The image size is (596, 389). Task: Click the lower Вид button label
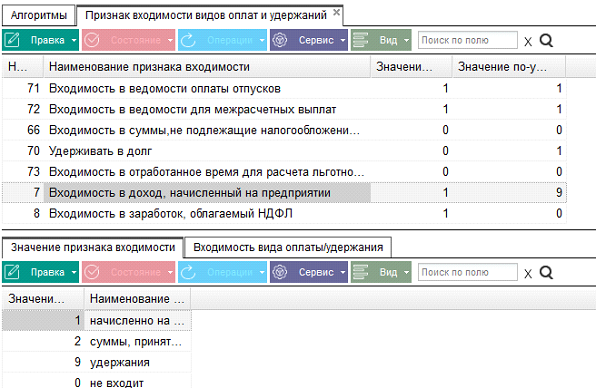coord(388,272)
